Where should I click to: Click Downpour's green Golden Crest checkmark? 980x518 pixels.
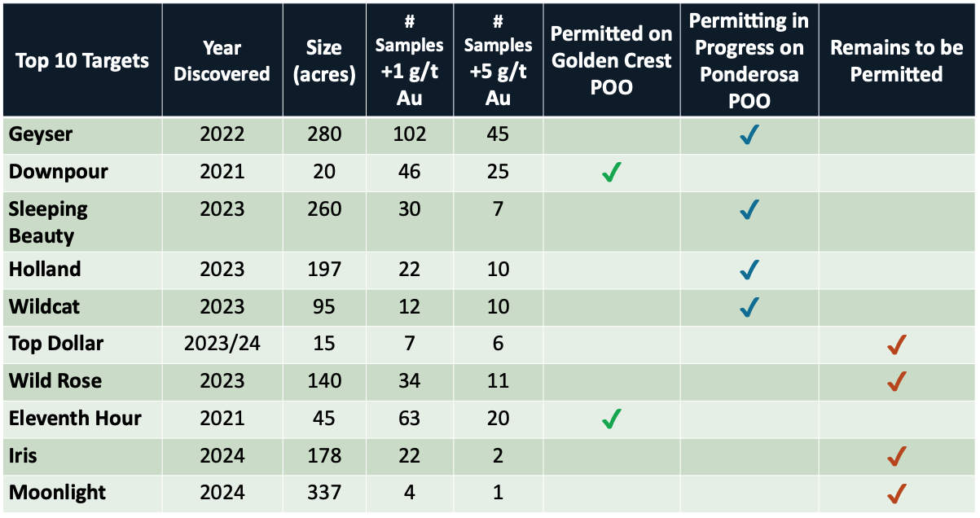coord(611,173)
